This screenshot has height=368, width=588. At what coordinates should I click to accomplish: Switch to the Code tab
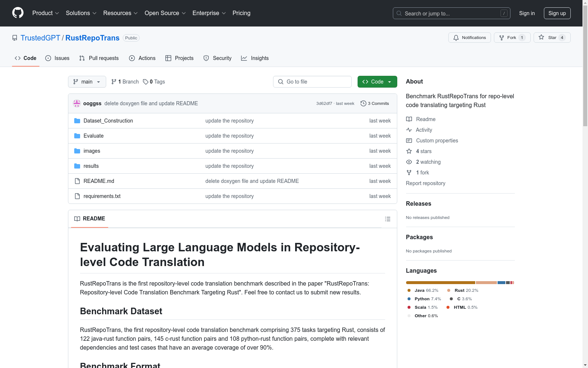tap(26, 58)
